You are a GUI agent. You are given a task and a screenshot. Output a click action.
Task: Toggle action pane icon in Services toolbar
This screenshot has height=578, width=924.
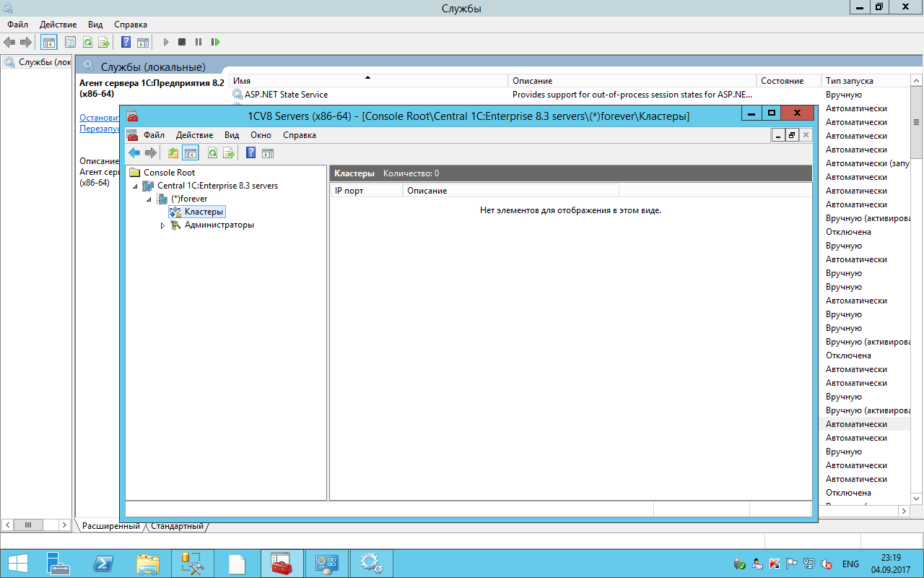pyautogui.click(x=143, y=42)
